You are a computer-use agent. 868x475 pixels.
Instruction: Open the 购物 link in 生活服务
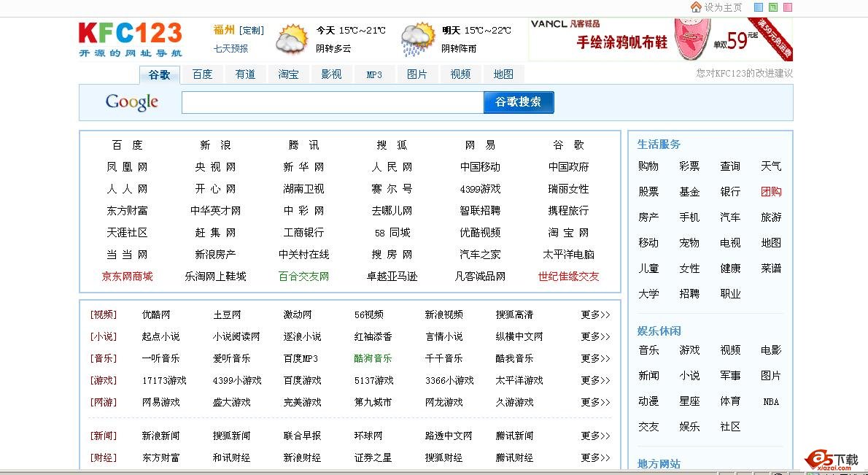(648, 166)
